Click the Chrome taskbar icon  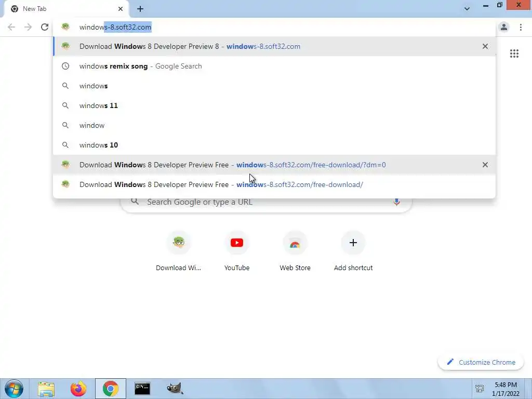pyautogui.click(x=111, y=389)
